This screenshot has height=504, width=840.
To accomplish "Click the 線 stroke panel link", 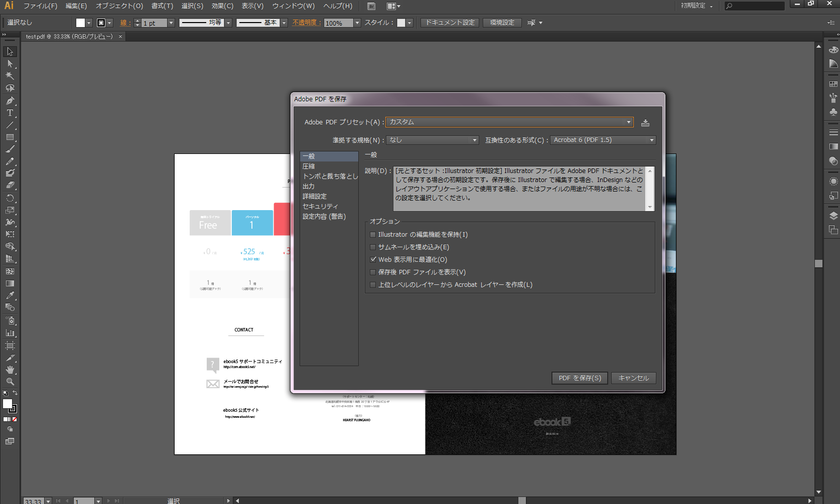I will tap(124, 23).
